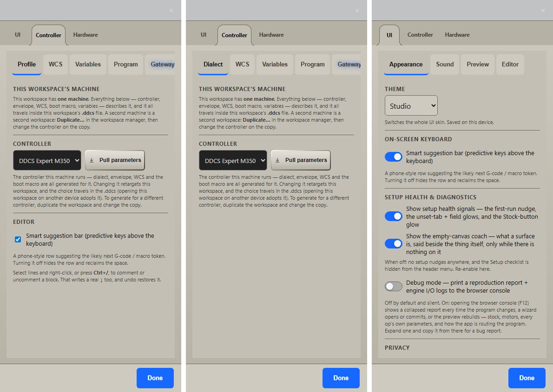Click the ON-SCREEN KEYBOARD heading
This screenshot has width=553, height=392.
(418, 139)
